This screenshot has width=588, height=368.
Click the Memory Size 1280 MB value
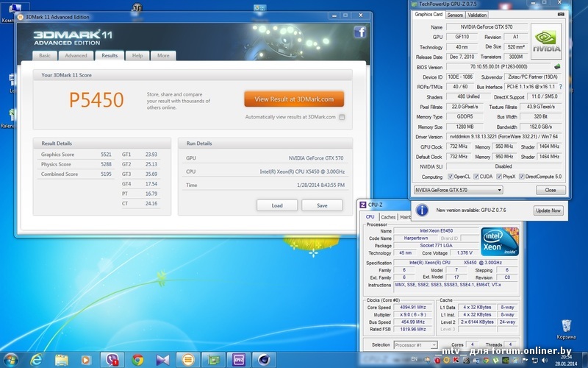[465, 127]
